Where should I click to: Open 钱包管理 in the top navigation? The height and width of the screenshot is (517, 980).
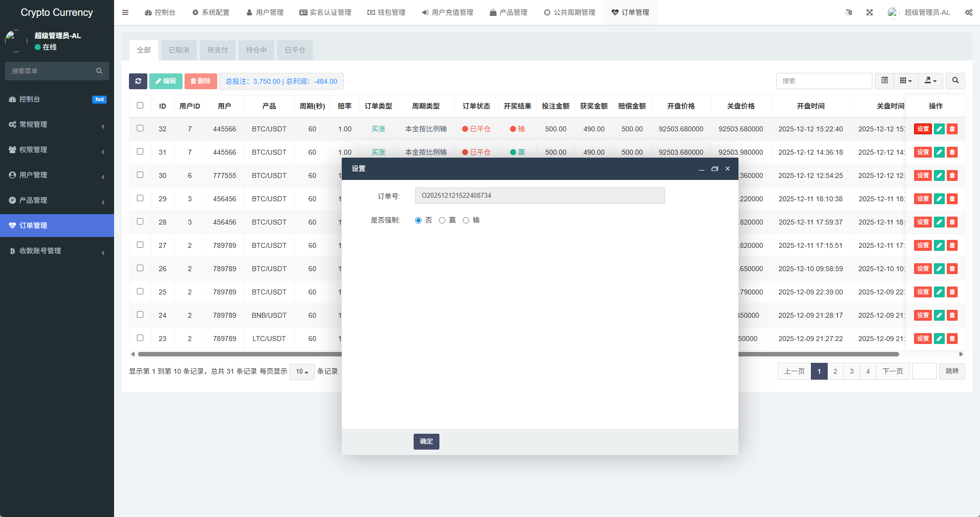[x=386, y=12]
